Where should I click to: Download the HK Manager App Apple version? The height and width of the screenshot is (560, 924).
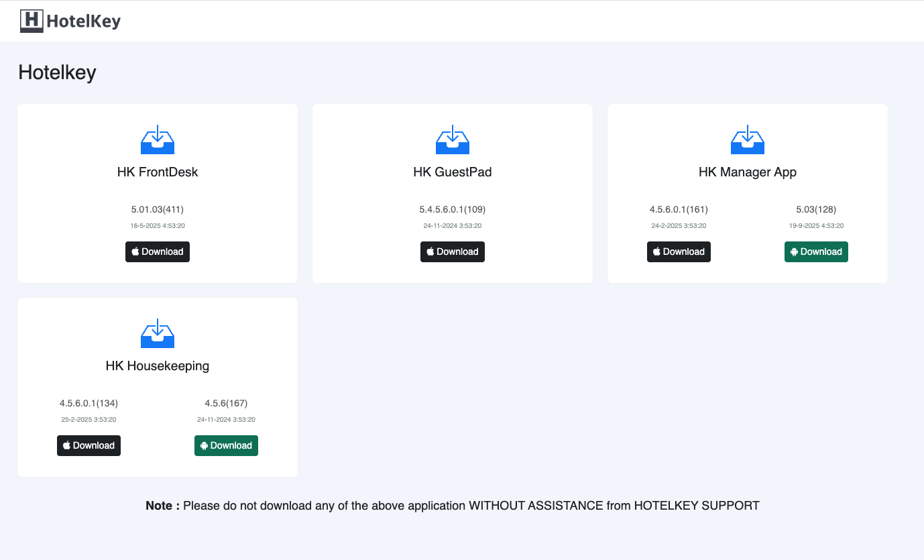[679, 251]
